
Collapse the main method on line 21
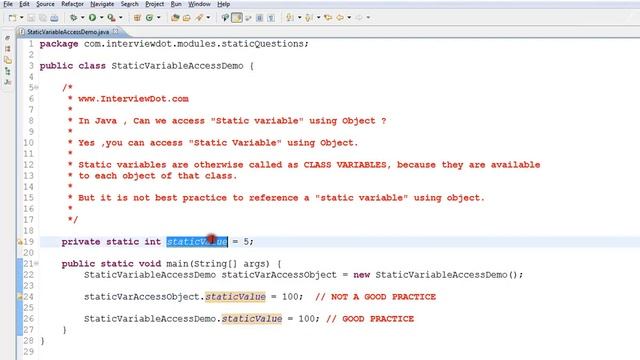point(37,264)
